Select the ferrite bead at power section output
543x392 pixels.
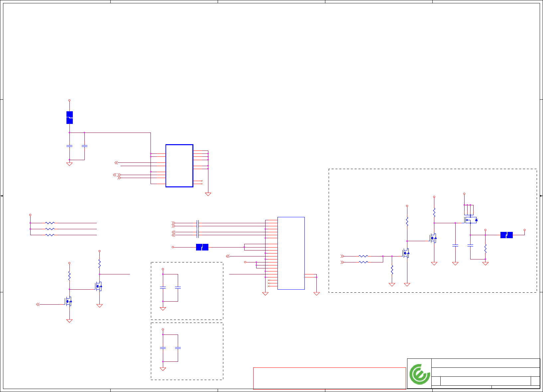click(506, 235)
